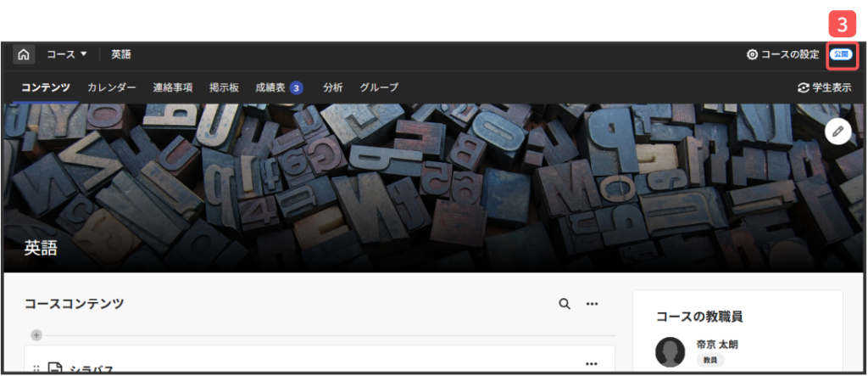Viewport: 868px width, 376px height.
Task: Open コースの設定 with the gear icon
Action: click(x=782, y=54)
